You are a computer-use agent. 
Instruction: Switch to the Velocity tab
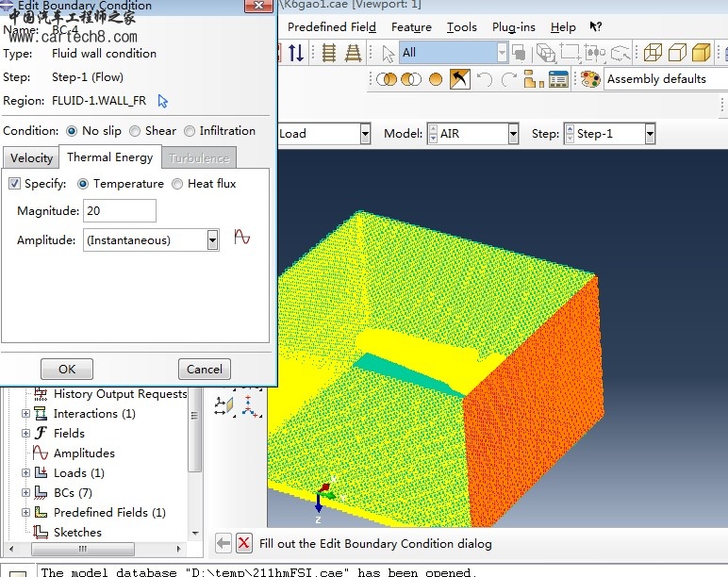[x=31, y=158]
